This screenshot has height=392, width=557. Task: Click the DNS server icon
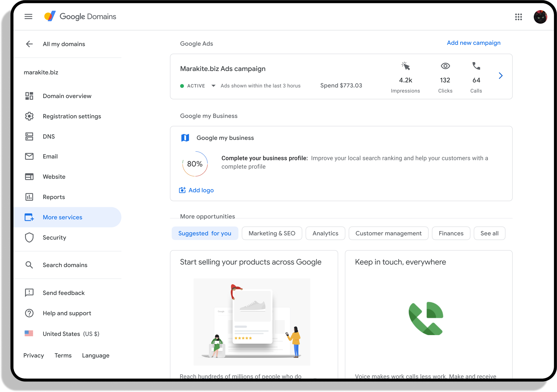coord(29,136)
